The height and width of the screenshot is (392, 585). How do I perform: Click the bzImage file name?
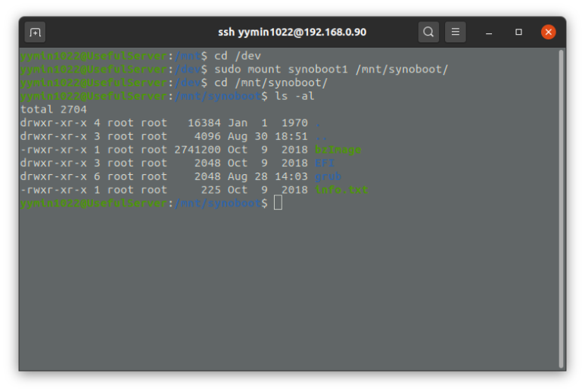pos(338,150)
